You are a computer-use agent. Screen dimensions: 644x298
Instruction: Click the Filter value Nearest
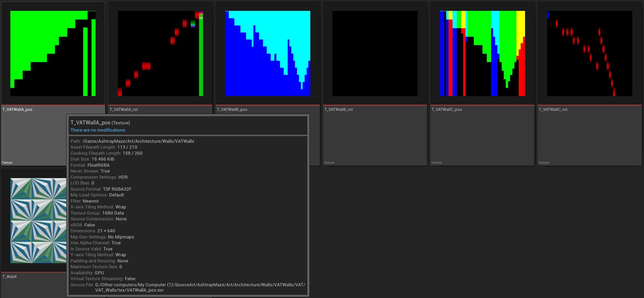point(90,201)
